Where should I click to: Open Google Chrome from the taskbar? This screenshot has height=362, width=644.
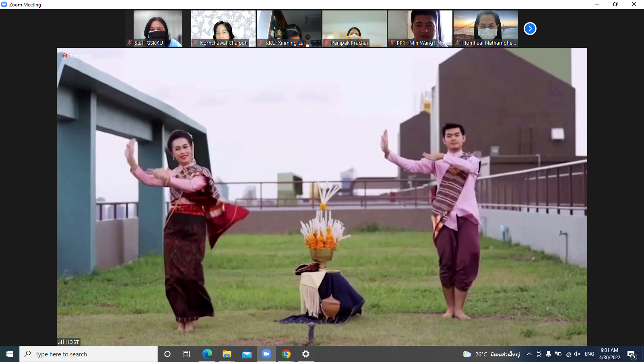point(286,354)
